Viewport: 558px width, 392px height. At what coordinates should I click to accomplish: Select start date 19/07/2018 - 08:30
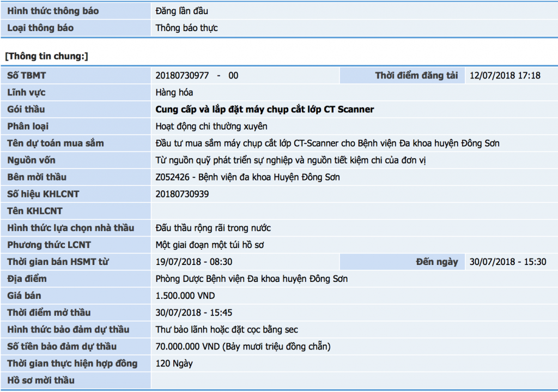coord(193,262)
